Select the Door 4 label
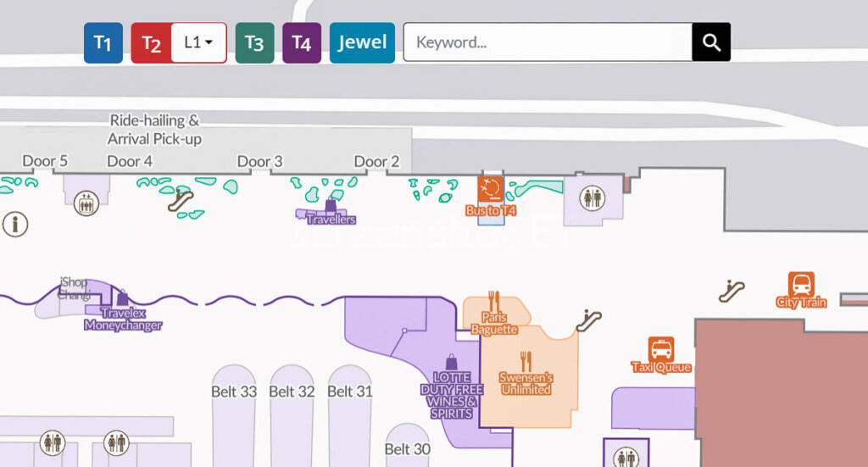 click(x=130, y=161)
